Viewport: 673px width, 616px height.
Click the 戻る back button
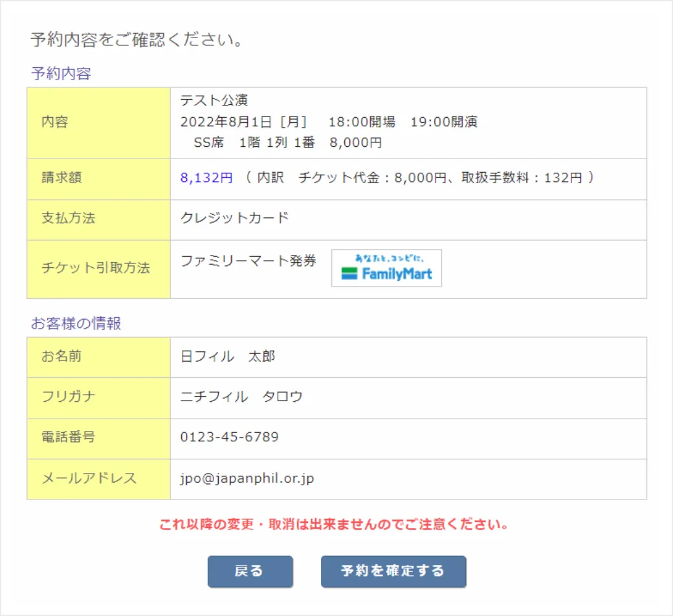tap(250, 571)
